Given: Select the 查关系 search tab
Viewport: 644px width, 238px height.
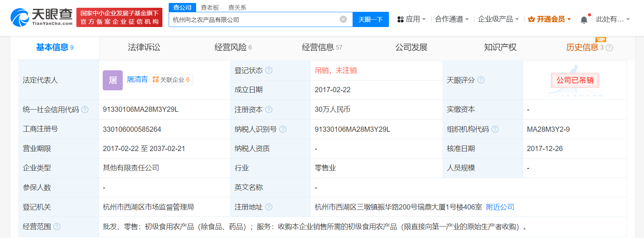Looking at the screenshot, I should coord(237,7).
